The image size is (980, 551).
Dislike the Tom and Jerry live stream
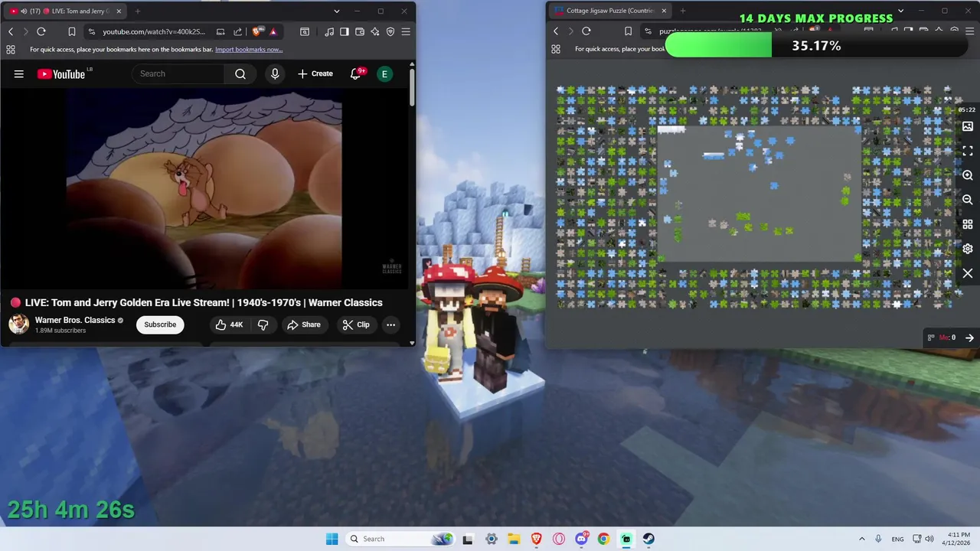coord(263,324)
